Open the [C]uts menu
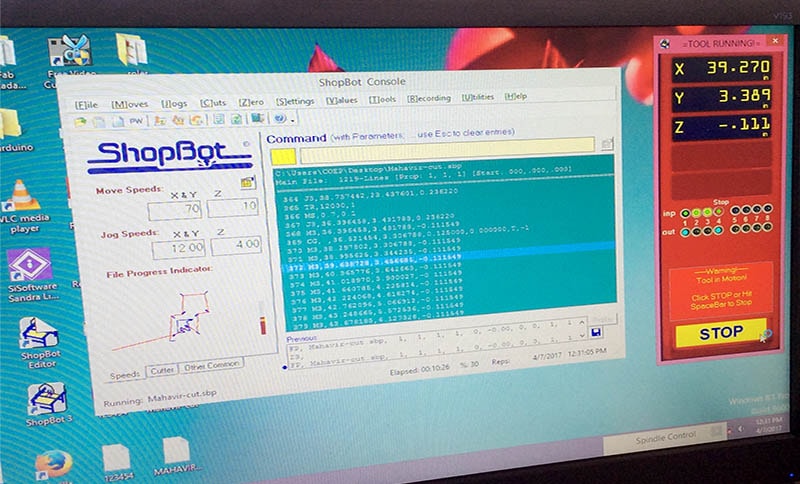Viewport: 800px width, 484px height. point(212,103)
